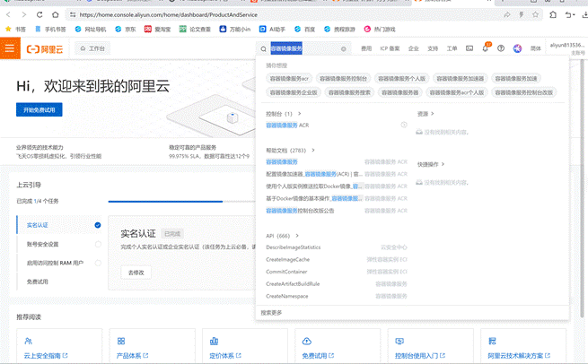Select suggestion 容器镜像服务加速器
This screenshot has width=588, height=364.
(x=461, y=79)
